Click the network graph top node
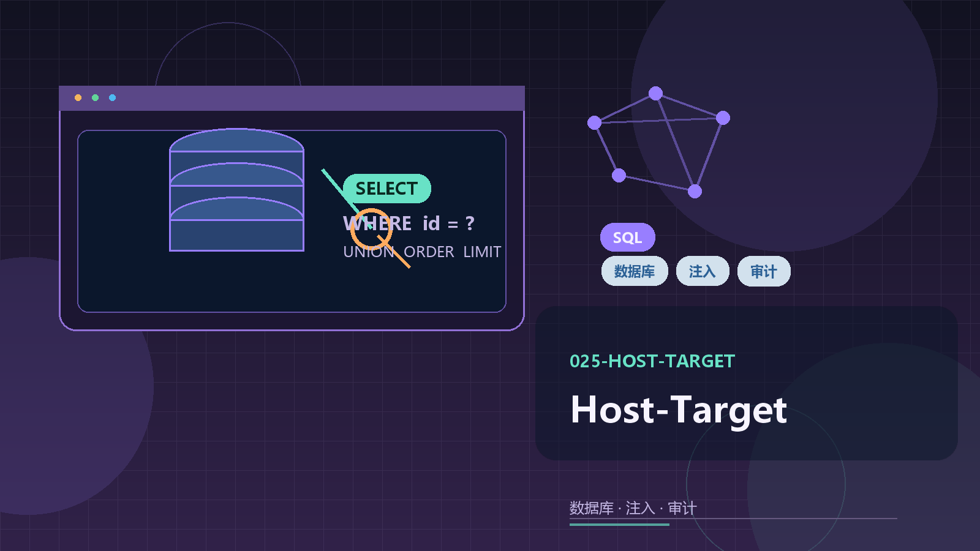Image resolution: width=980 pixels, height=551 pixels. (x=655, y=93)
